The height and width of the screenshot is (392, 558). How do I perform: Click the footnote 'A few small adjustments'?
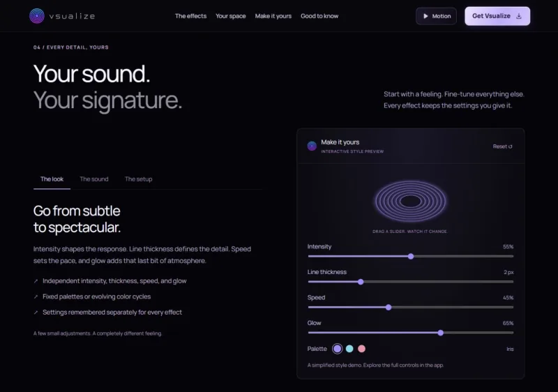click(x=98, y=333)
